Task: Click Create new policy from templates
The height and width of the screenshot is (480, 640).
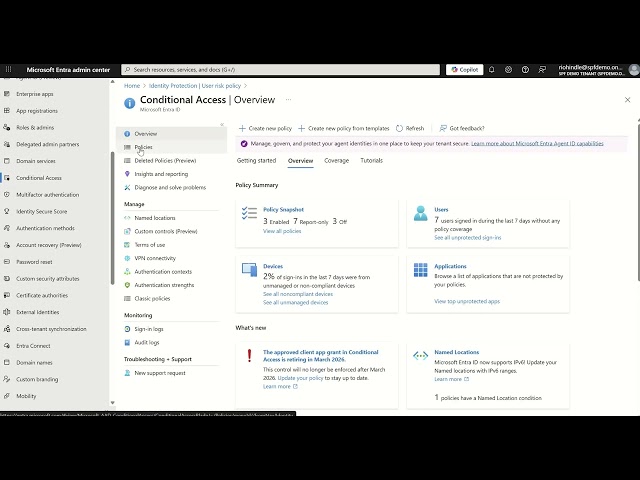Action: (x=344, y=128)
